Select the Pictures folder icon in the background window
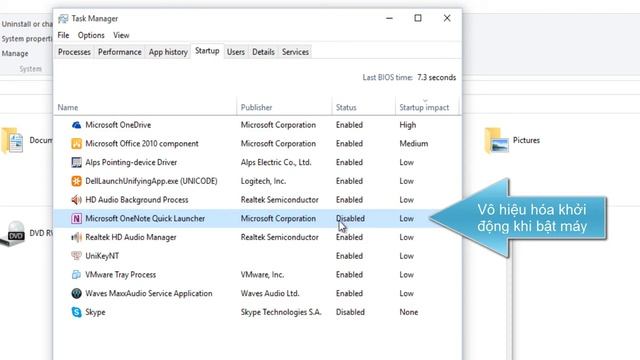Viewport: 640px width, 360px height. [x=497, y=141]
